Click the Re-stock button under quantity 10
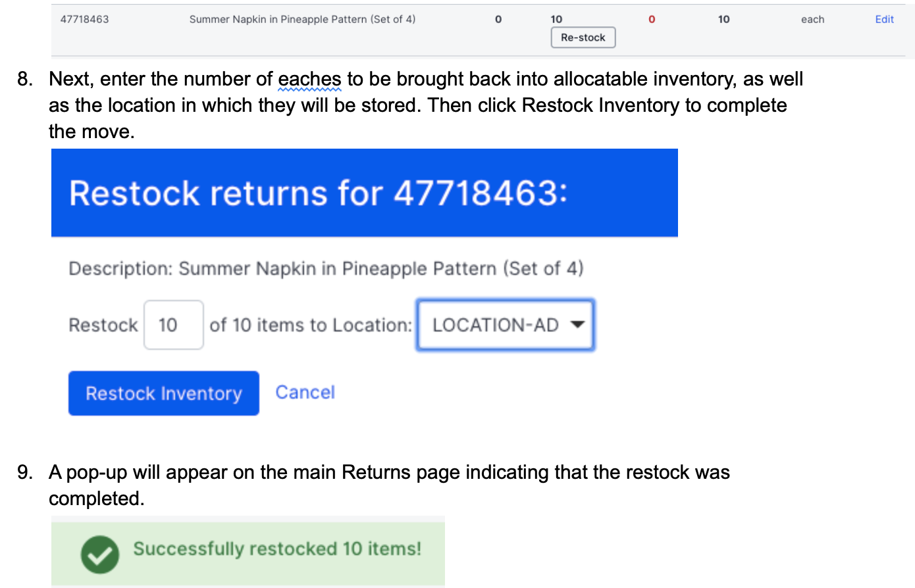The height and width of the screenshot is (588, 915). tap(583, 37)
